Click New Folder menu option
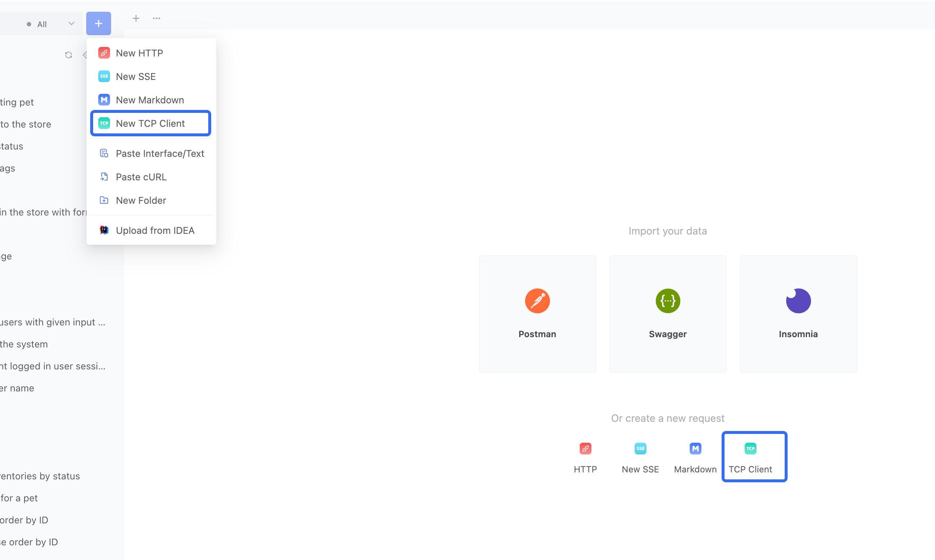This screenshot has height=560, width=935. click(x=141, y=200)
